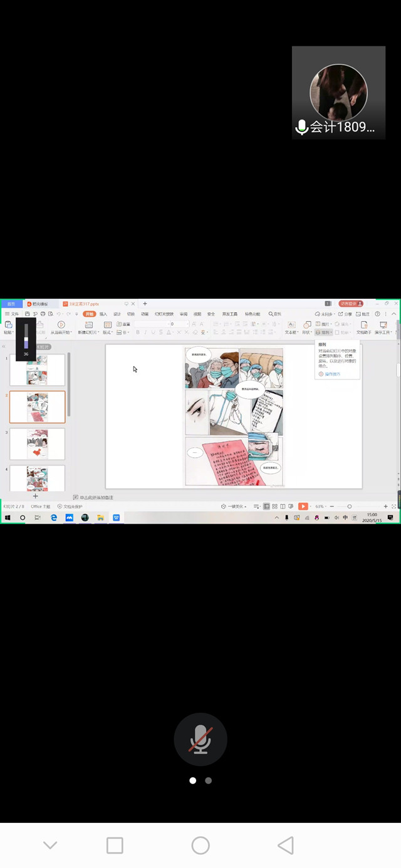Click the 新建幻灯片 new slide icon

point(88,324)
